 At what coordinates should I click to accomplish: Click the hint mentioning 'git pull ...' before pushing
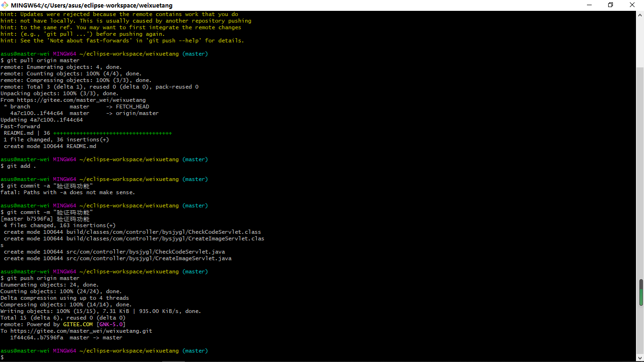click(x=83, y=34)
